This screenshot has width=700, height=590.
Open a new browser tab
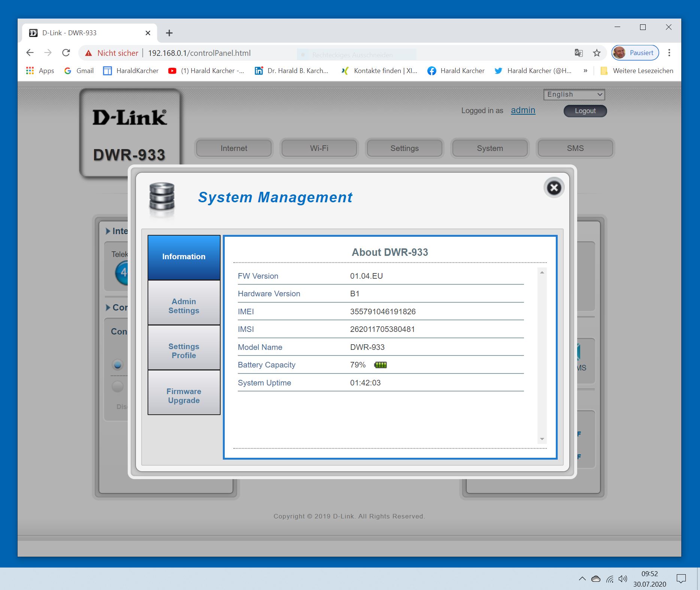point(169,33)
